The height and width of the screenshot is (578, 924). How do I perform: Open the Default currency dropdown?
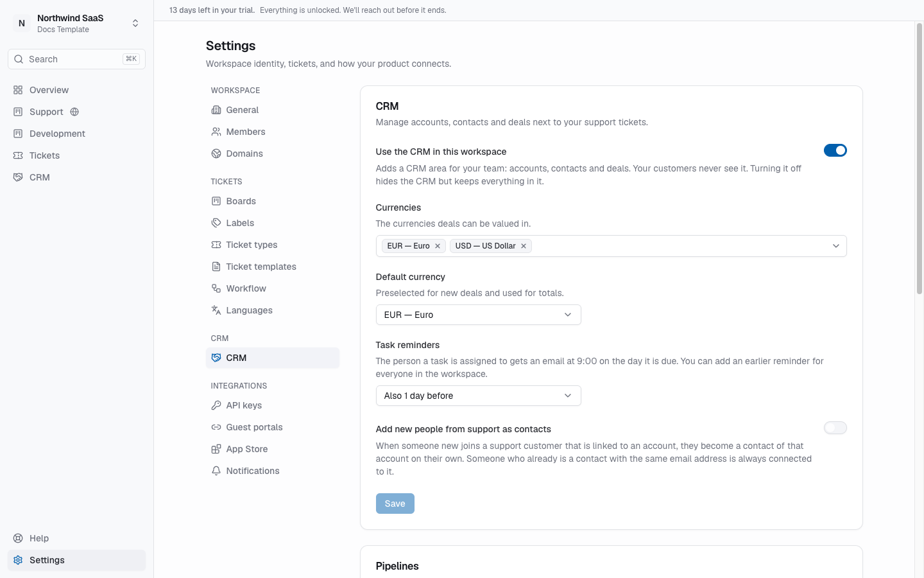pos(479,315)
